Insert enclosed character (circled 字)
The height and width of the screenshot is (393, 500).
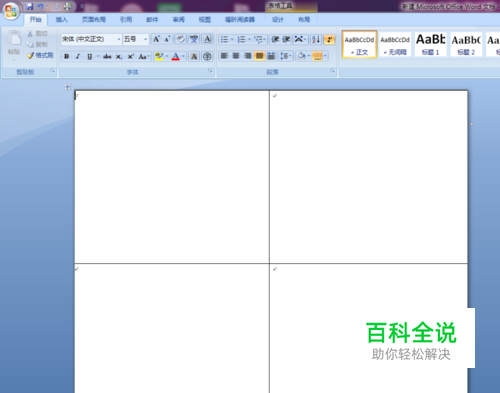(x=207, y=56)
